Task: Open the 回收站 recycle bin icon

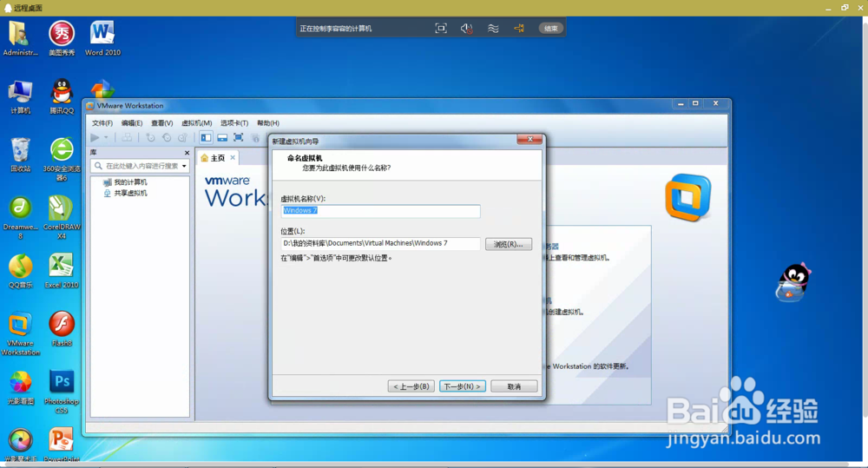Action: pyautogui.click(x=20, y=155)
